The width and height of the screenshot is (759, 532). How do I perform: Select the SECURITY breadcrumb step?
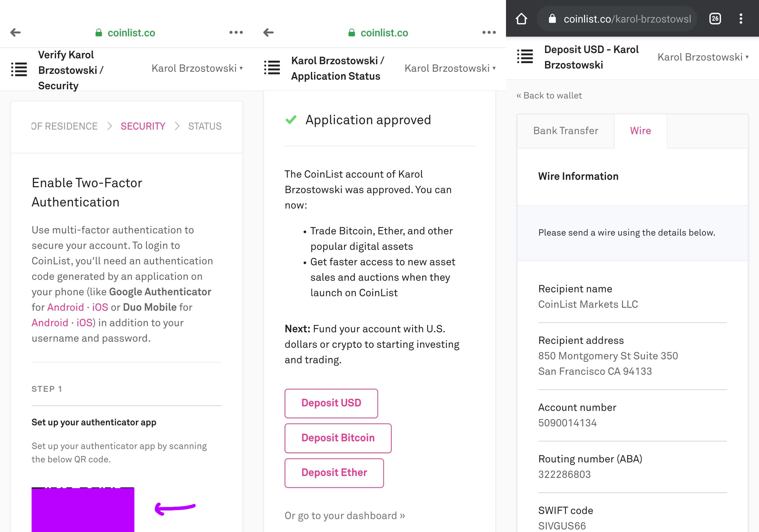click(x=143, y=126)
